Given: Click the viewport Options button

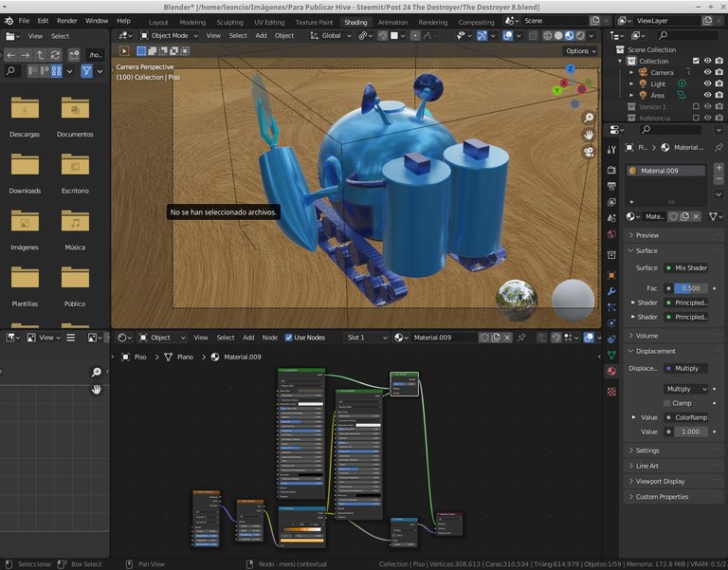Looking at the screenshot, I should pyautogui.click(x=579, y=51).
